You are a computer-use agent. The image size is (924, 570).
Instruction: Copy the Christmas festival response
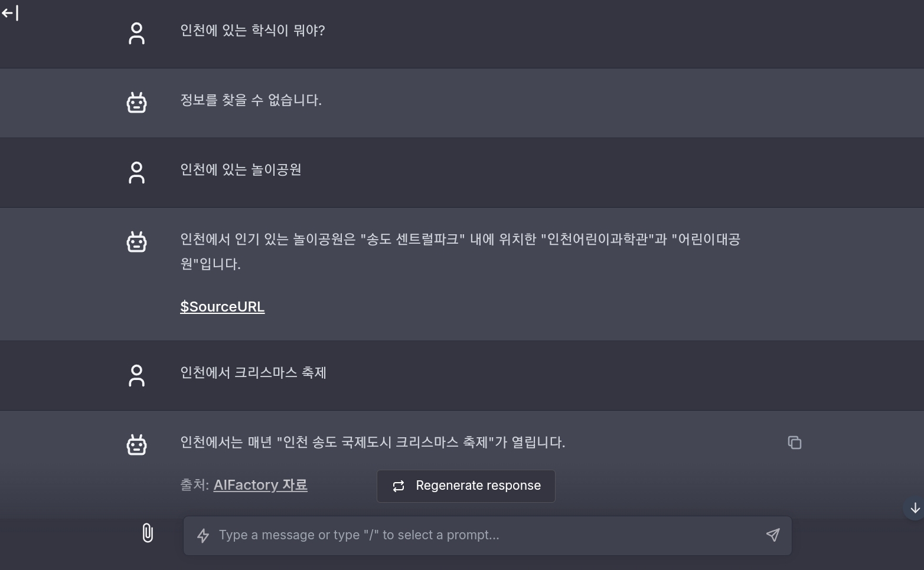(x=794, y=443)
